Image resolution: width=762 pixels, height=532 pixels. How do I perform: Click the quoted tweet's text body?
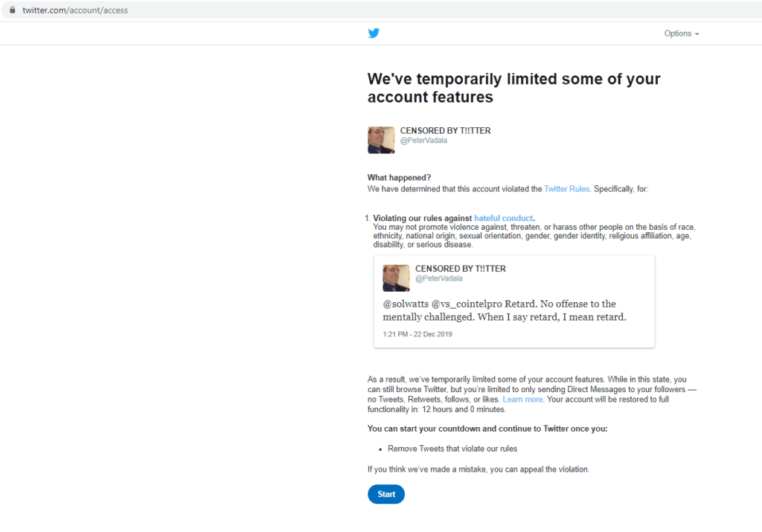[505, 310]
